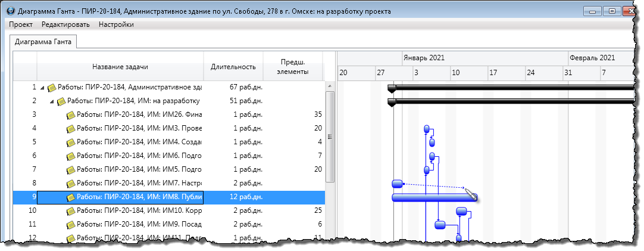Open the Проект menu

click(x=21, y=24)
